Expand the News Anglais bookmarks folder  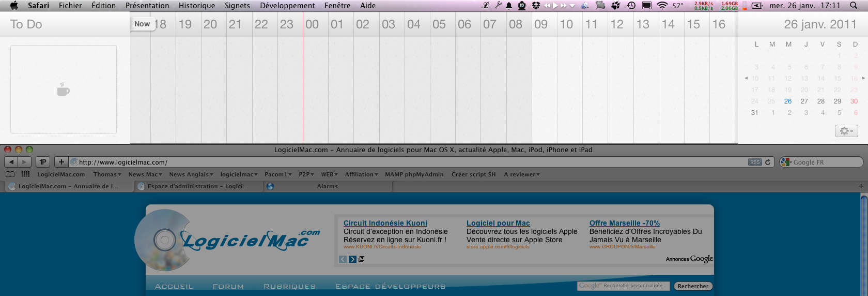tap(191, 174)
